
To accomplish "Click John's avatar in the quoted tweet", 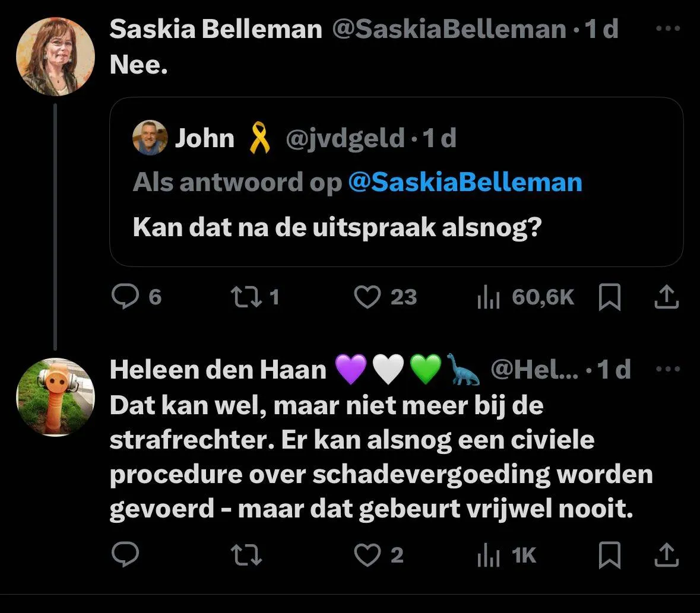I will click(x=148, y=138).
